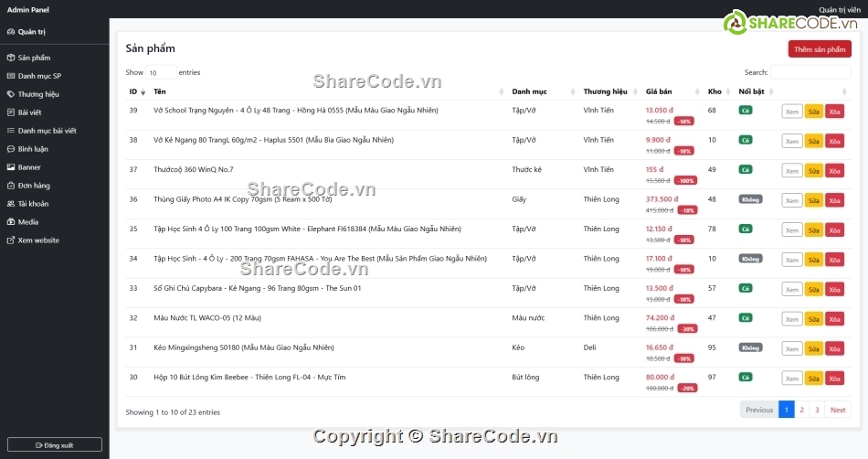Click Admin Panel title
This screenshot has width=868, height=459.
coord(27,10)
